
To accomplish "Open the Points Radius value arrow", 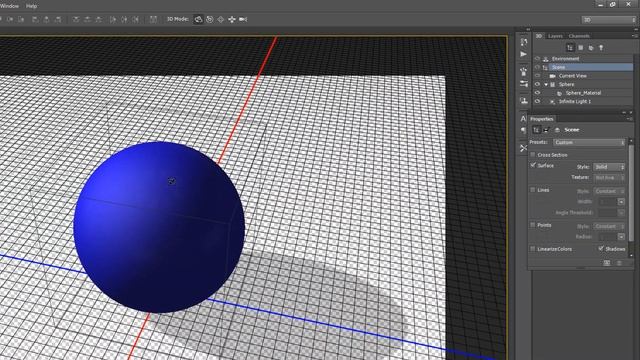I will [x=621, y=237].
